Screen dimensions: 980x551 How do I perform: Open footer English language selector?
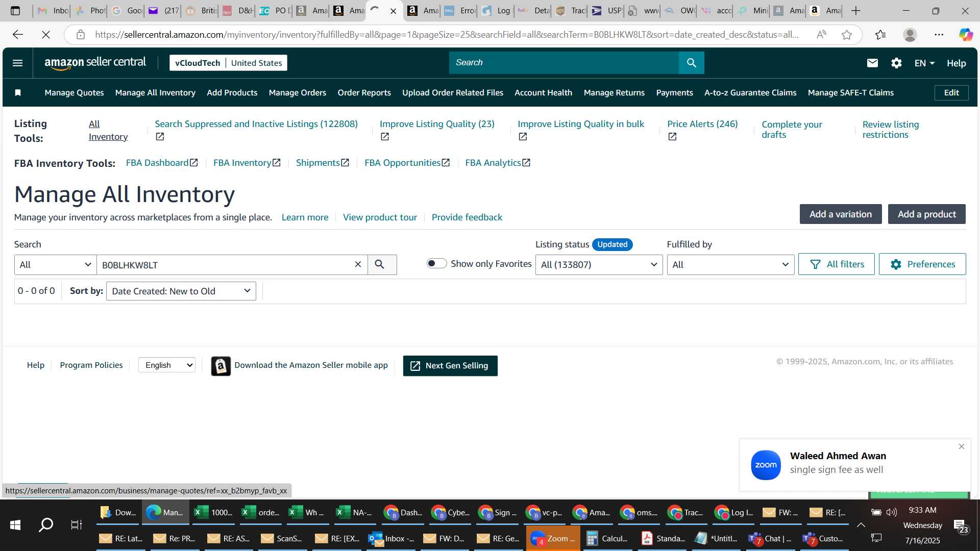(166, 365)
